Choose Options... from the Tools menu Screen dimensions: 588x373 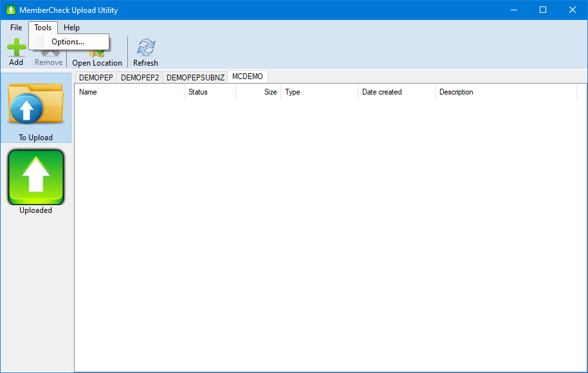(x=69, y=42)
